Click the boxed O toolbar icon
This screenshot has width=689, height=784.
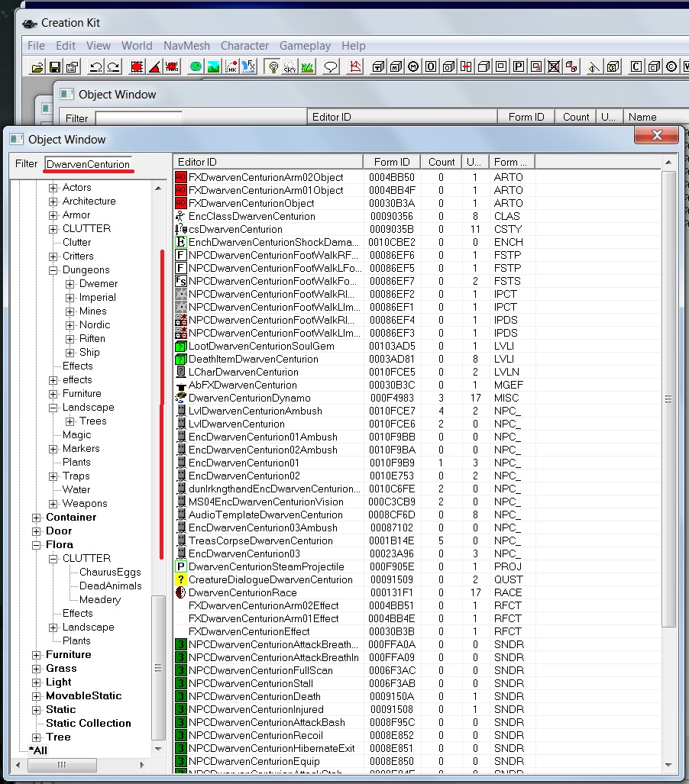(431, 66)
